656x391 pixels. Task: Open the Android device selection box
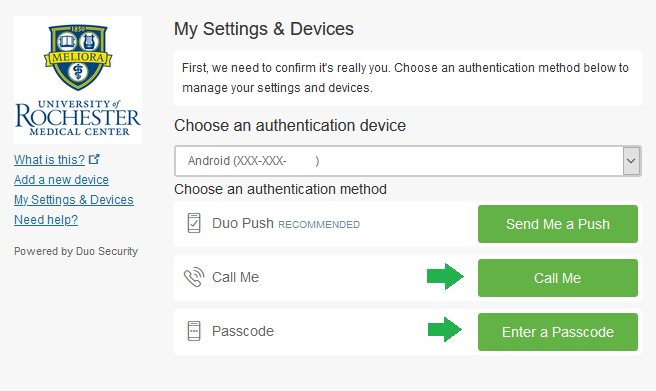point(407,161)
